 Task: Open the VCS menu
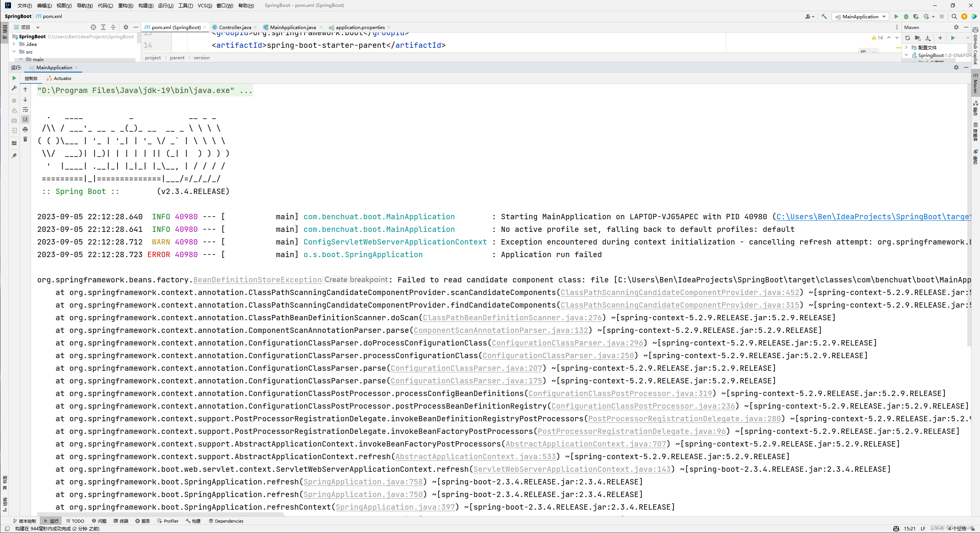click(x=205, y=5)
